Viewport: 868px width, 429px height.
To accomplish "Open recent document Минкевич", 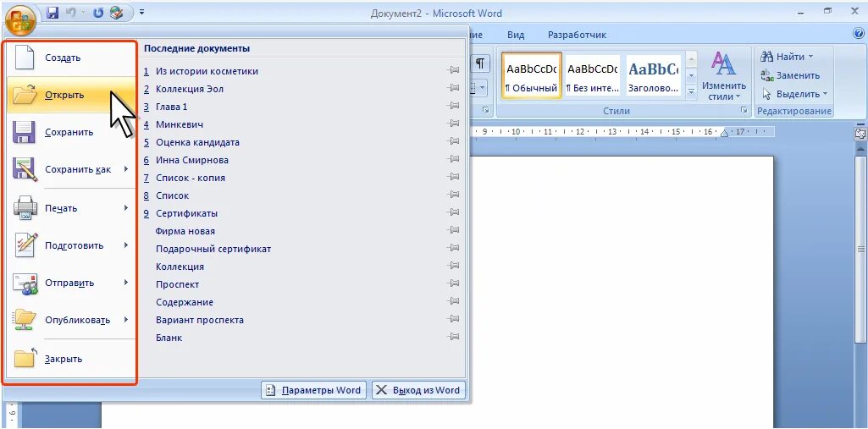I will pyautogui.click(x=180, y=124).
